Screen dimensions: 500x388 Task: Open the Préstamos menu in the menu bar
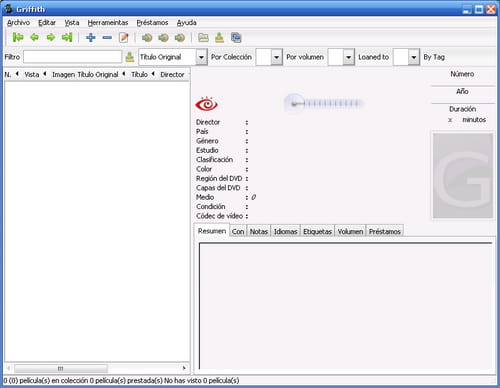tap(152, 23)
